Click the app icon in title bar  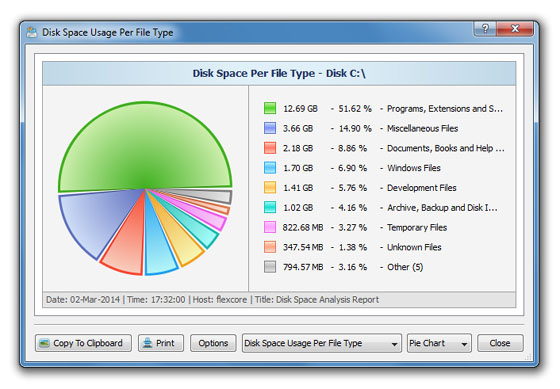click(x=32, y=33)
